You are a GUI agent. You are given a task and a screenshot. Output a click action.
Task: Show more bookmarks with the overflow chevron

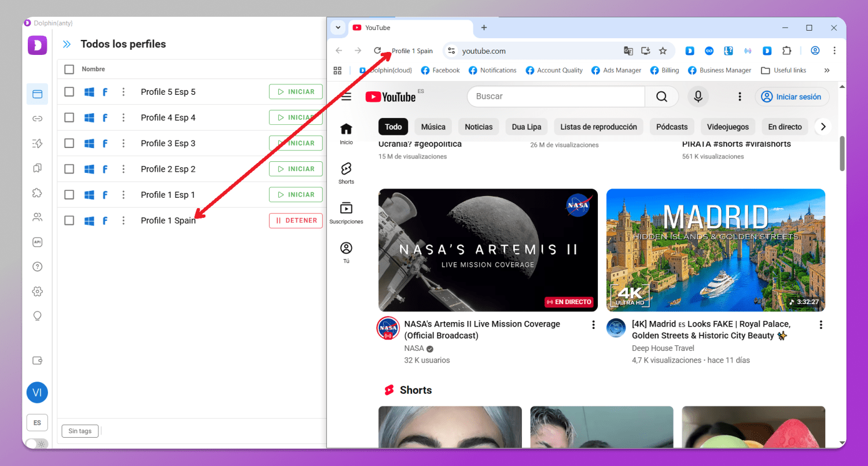826,71
